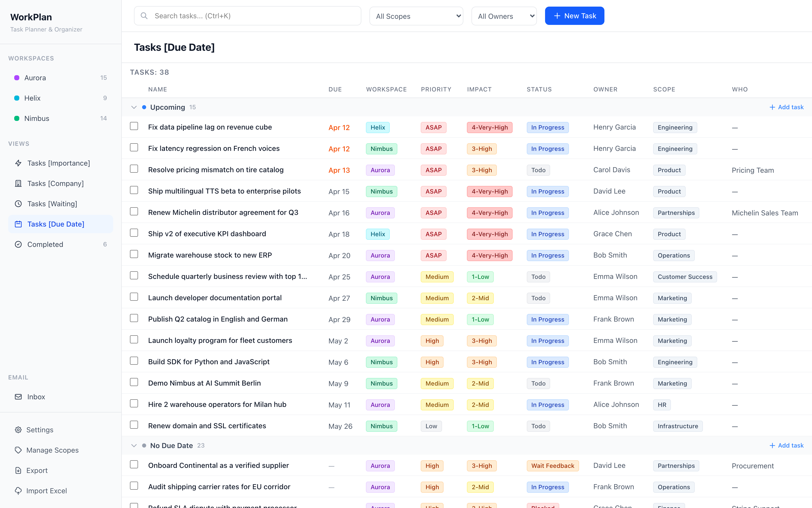Open the Manage Scopes link
Viewport: 812px width, 508px height.
point(60,450)
